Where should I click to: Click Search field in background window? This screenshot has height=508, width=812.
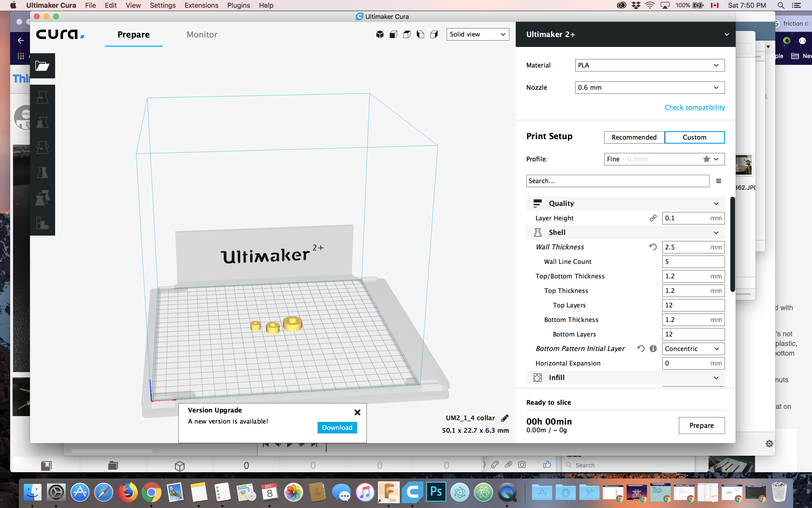(x=628, y=465)
